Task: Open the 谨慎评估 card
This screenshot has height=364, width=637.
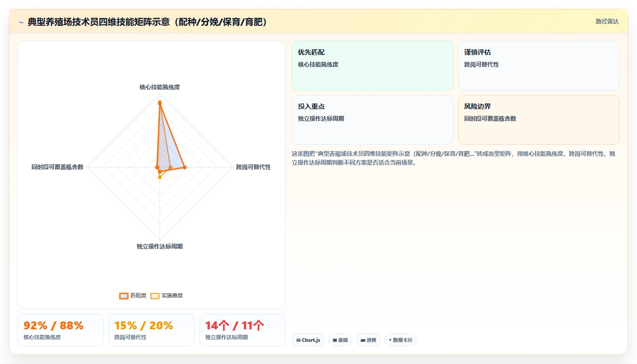Action: pyautogui.click(x=538, y=66)
